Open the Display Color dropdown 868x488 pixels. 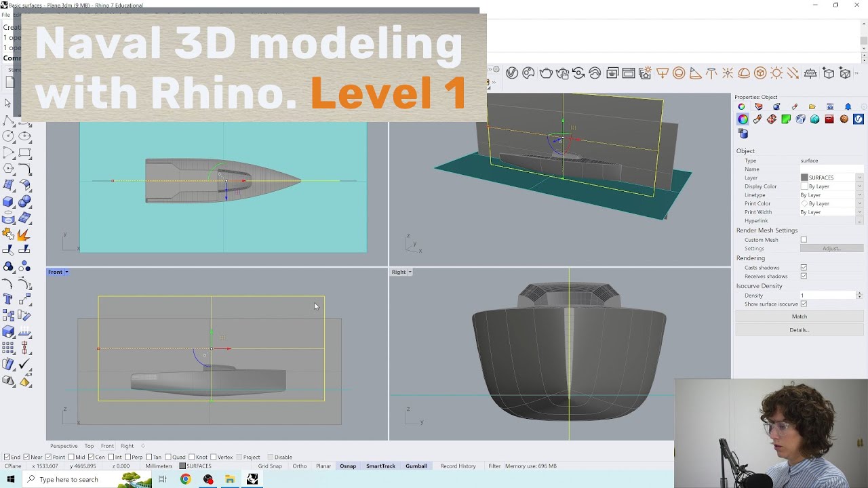[859, 186]
